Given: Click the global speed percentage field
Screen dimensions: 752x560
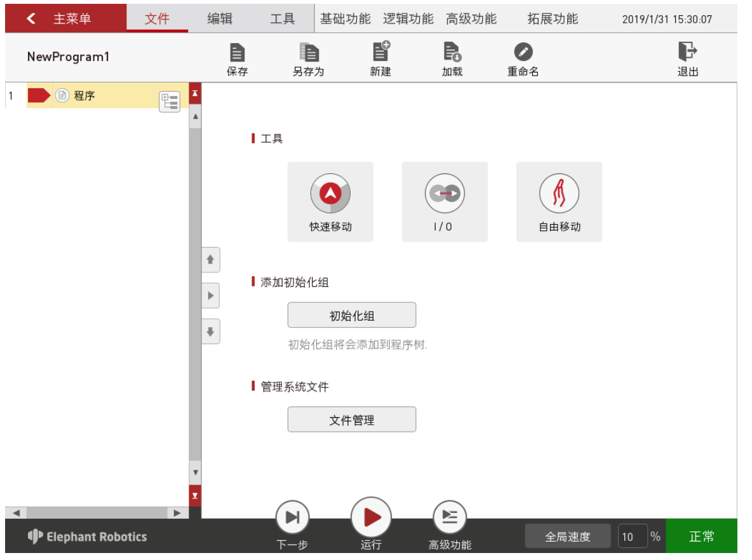Looking at the screenshot, I should (x=632, y=537).
